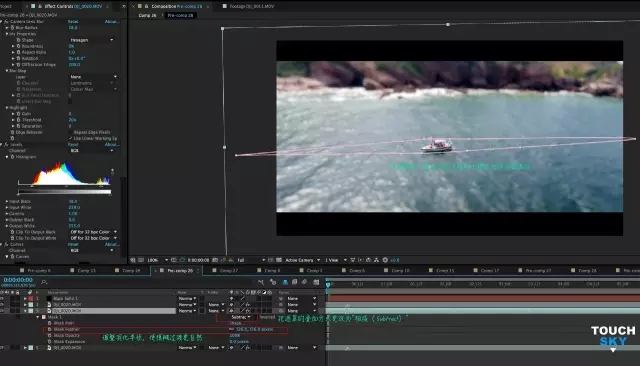Open the Blur Map Layer dropdown
640x366 pixels.
[x=93, y=77]
